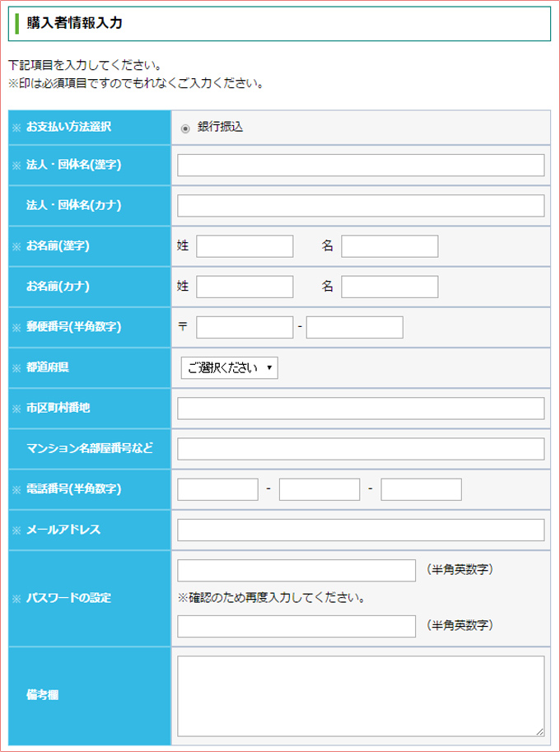
Task: Click the パスワードの設定 label
Action: 68,599
